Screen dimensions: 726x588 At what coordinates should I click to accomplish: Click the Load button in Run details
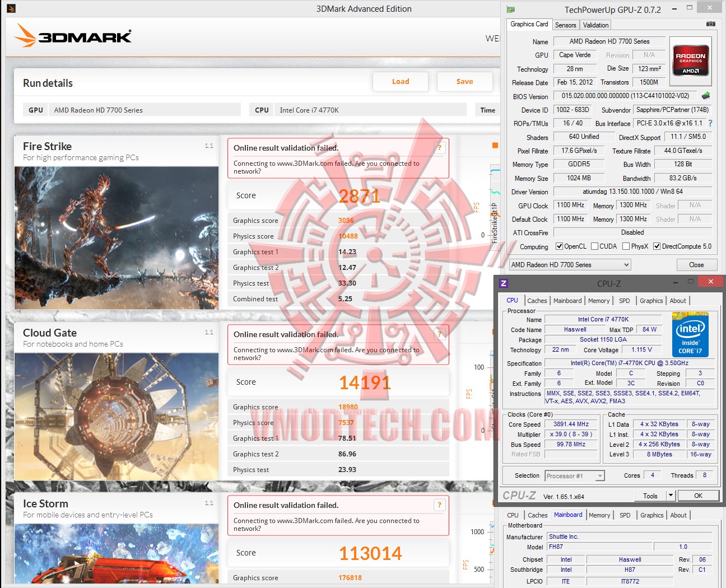[x=401, y=82]
